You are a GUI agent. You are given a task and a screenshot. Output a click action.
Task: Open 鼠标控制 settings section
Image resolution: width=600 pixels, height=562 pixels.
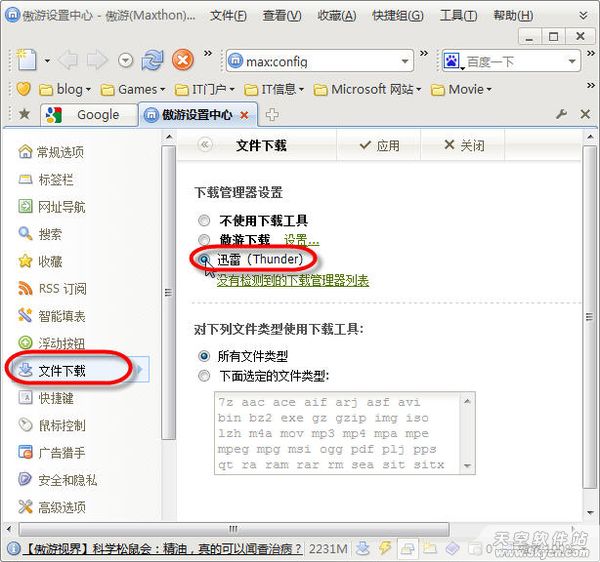point(52,425)
